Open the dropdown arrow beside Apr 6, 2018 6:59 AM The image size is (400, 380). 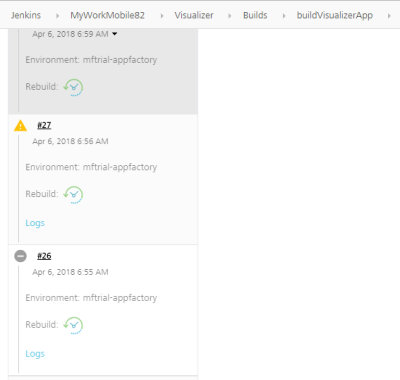click(x=115, y=34)
